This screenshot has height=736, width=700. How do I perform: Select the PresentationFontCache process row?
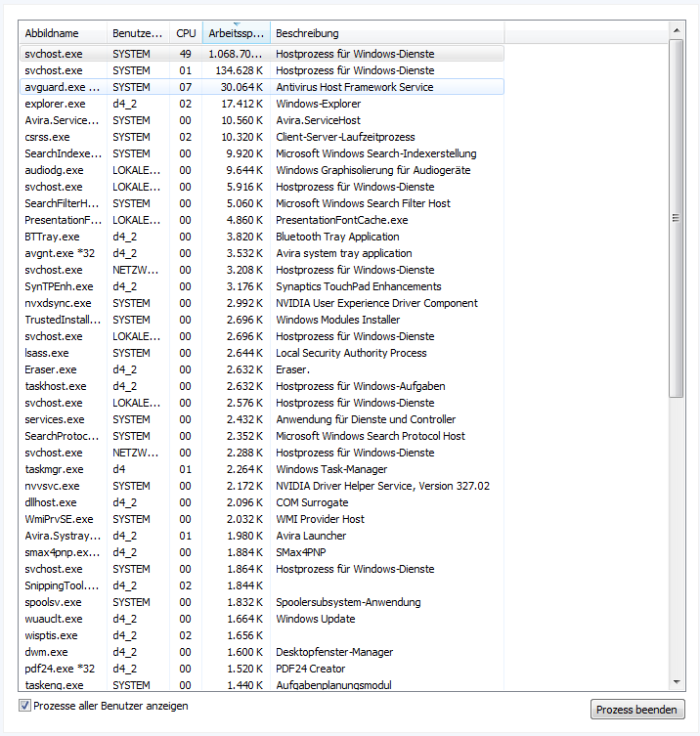pos(262,220)
